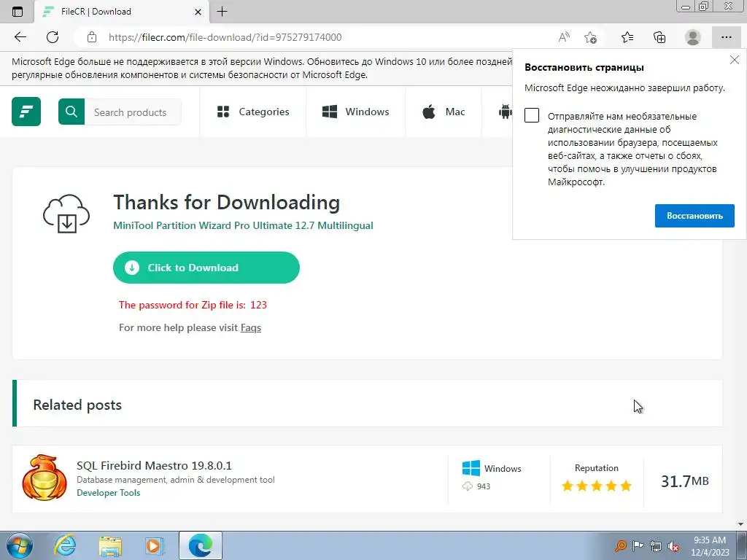Click the cloud download icon
This screenshot has width=747, height=560.
pyautogui.click(x=66, y=214)
